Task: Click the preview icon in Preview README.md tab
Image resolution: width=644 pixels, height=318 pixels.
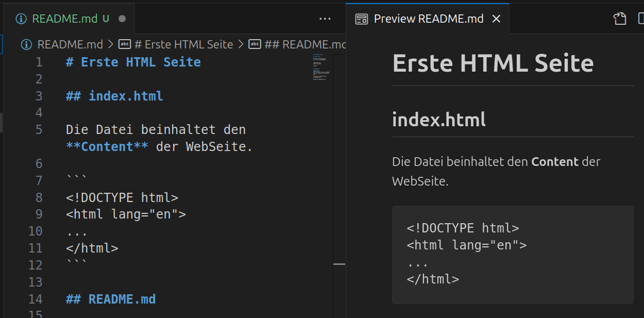Action: pyautogui.click(x=362, y=19)
